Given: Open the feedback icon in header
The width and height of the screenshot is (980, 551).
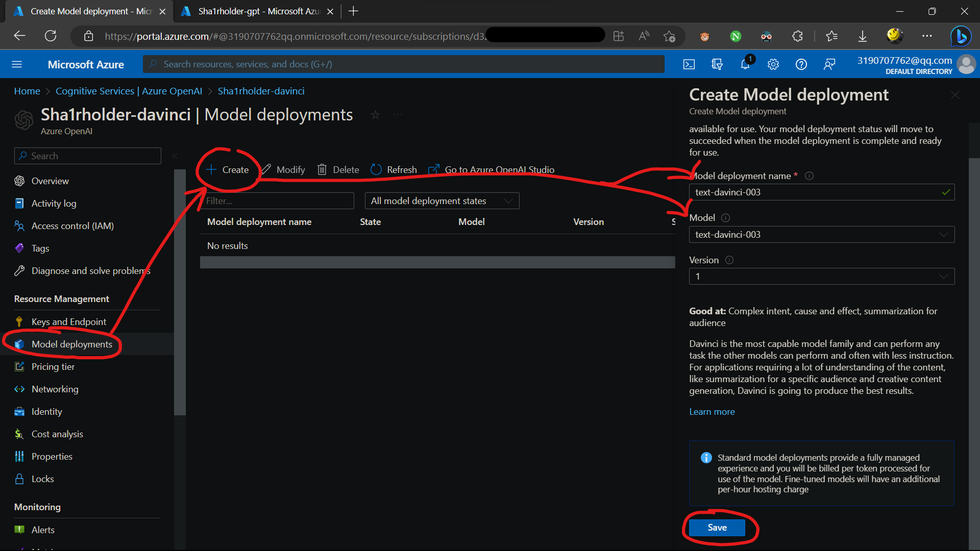Looking at the screenshot, I should tap(829, 64).
